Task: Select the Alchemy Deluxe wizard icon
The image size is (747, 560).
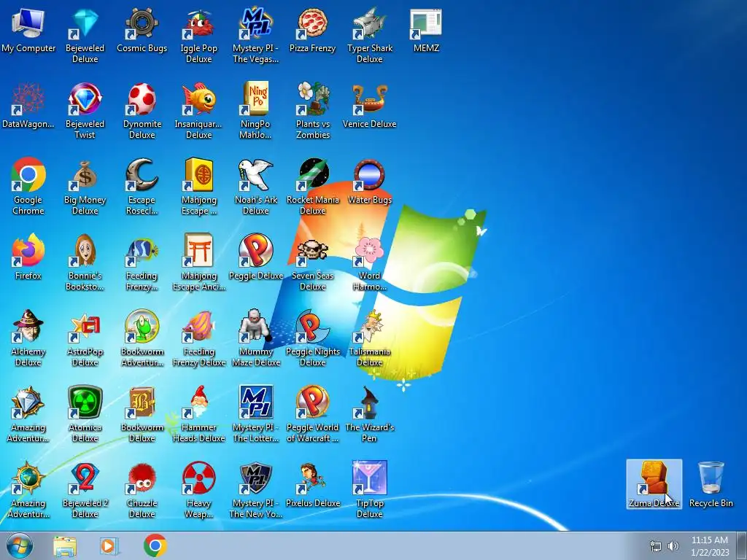Action: [x=28, y=326]
